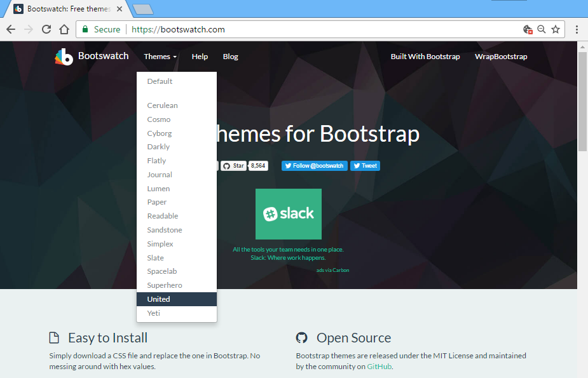Open Slack ad text link
The image size is (588, 378).
pos(288,253)
